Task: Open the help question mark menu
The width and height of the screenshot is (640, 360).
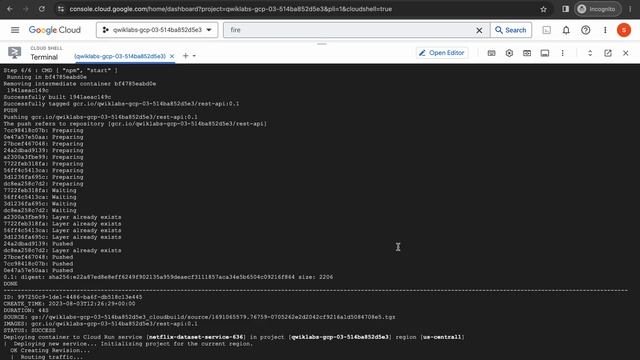Action: [586, 30]
